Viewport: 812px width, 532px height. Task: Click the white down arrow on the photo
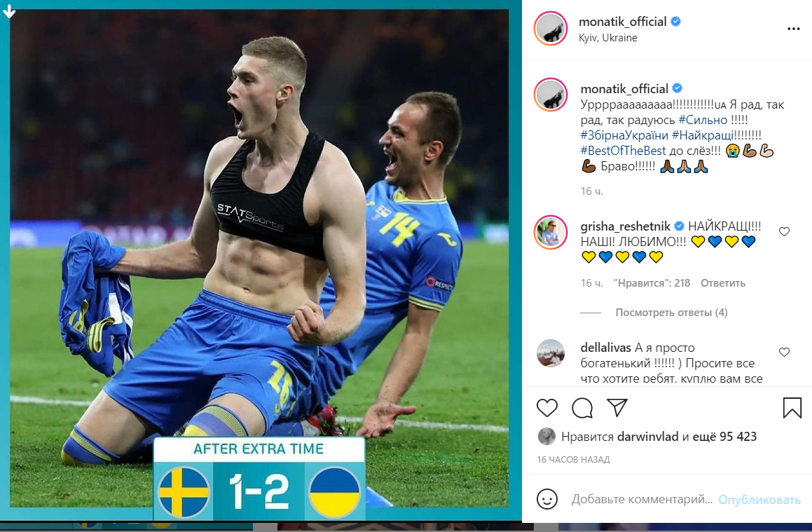pos(9,10)
